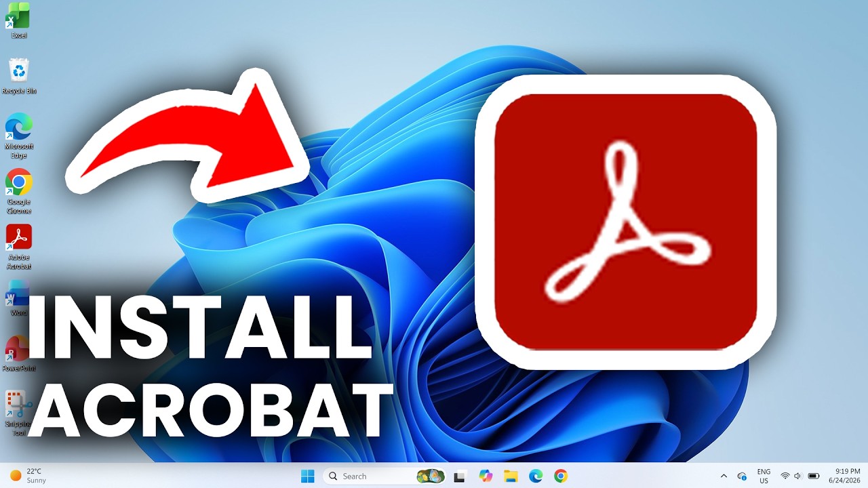This screenshot has height=488, width=868.
Task: Launch Copilot from the taskbar
Action: click(x=486, y=476)
